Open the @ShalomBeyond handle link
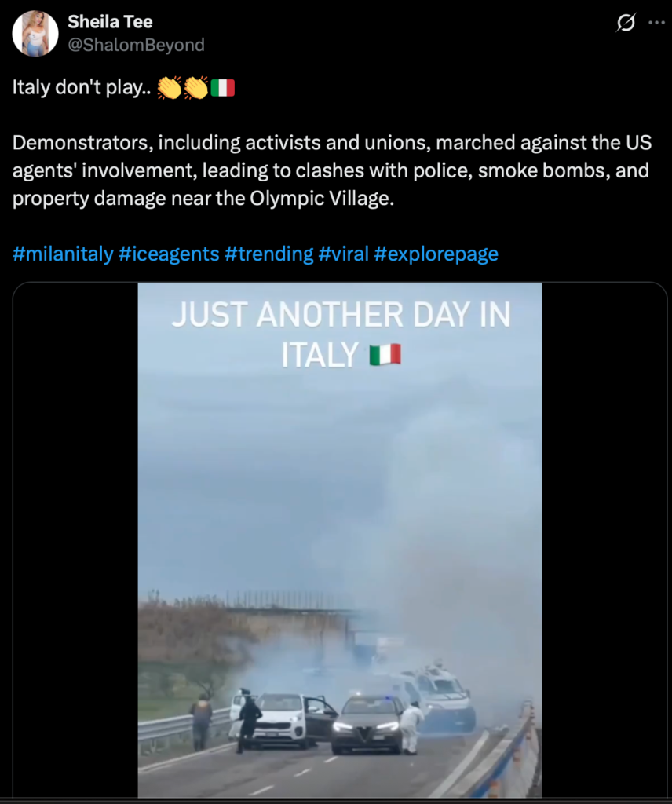The image size is (672, 804). pos(137,45)
